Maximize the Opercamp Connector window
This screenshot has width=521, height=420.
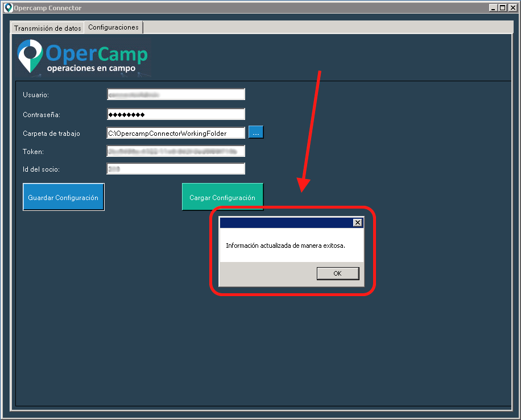(x=502, y=8)
